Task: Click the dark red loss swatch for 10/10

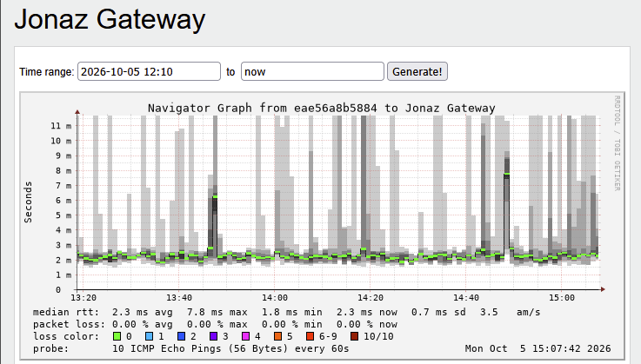Action: pos(355,336)
